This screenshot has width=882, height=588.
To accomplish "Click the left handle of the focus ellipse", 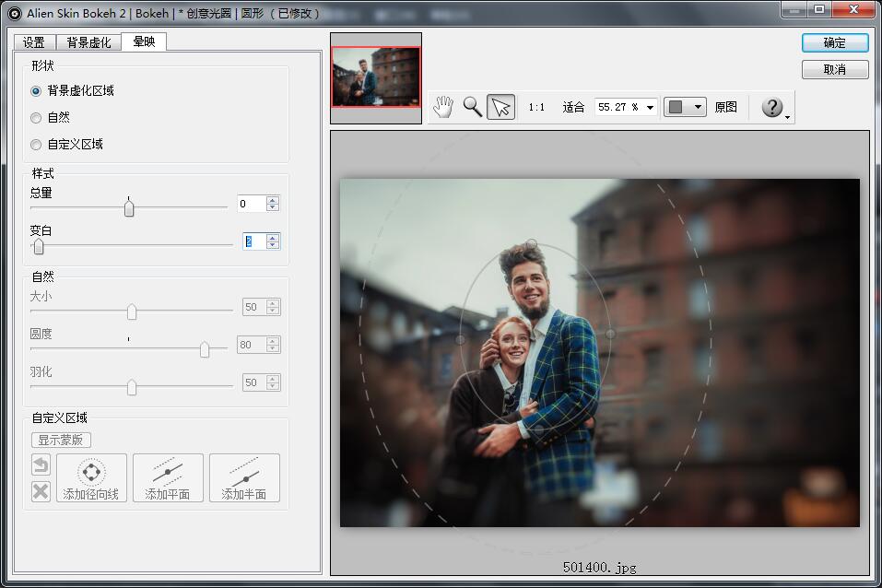I will pyautogui.click(x=460, y=340).
